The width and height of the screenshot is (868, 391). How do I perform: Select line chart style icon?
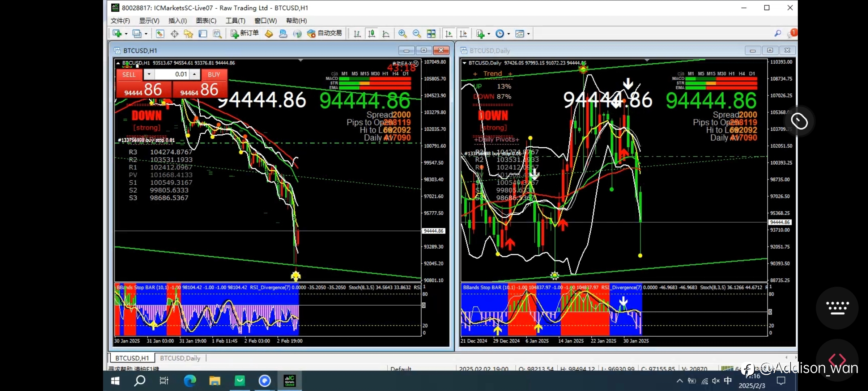[x=386, y=34]
